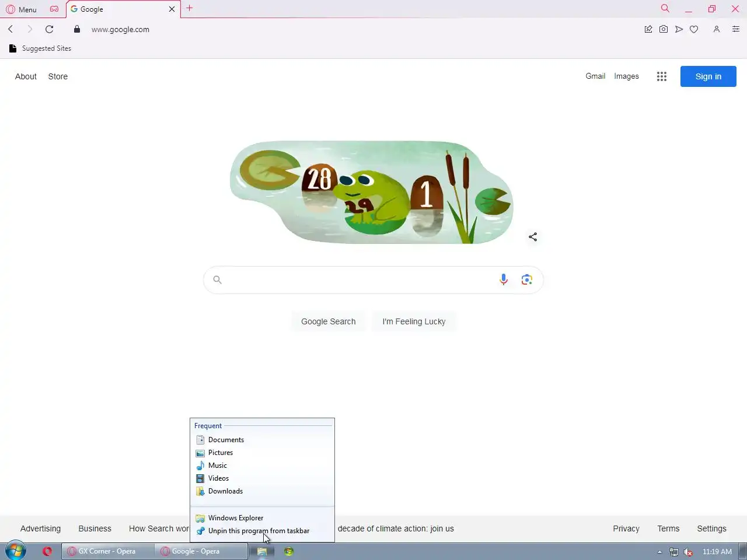Show hidden tray icons arrow
Viewport: 747px width, 560px height.
(659, 552)
